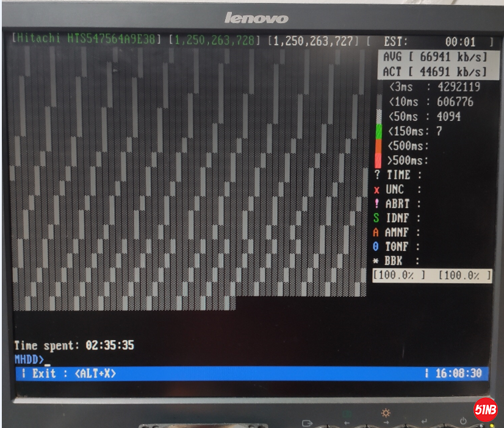Click the ACT speed 44691 kb/s readout

(435, 71)
